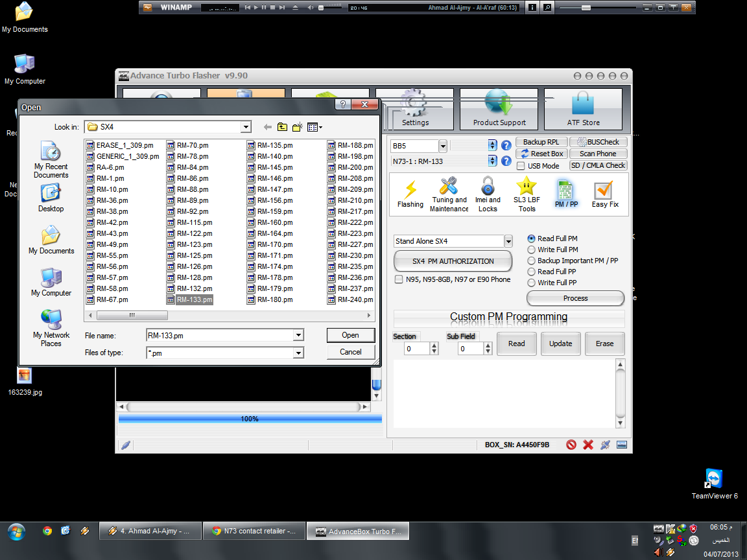Check N95, N95-8GB, N97 or E90 Phone
The width and height of the screenshot is (747, 560).
(x=399, y=279)
